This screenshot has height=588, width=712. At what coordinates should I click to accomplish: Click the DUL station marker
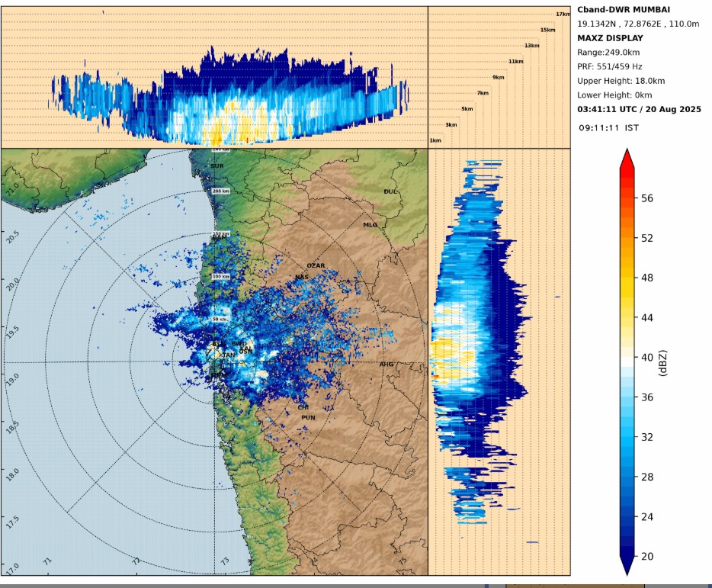[390, 191]
